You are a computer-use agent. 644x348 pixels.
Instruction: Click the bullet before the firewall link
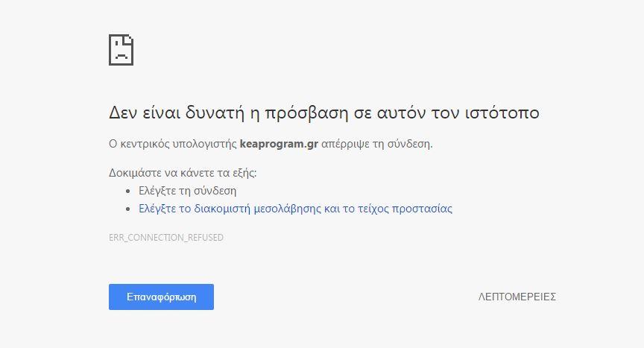pyautogui.click(x=128, y=209)
